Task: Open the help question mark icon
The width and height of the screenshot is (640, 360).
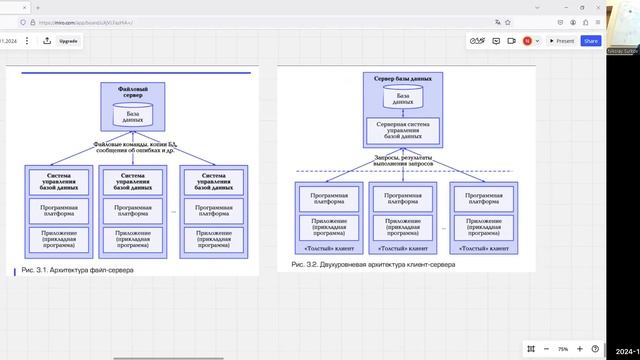Action: 595,349
